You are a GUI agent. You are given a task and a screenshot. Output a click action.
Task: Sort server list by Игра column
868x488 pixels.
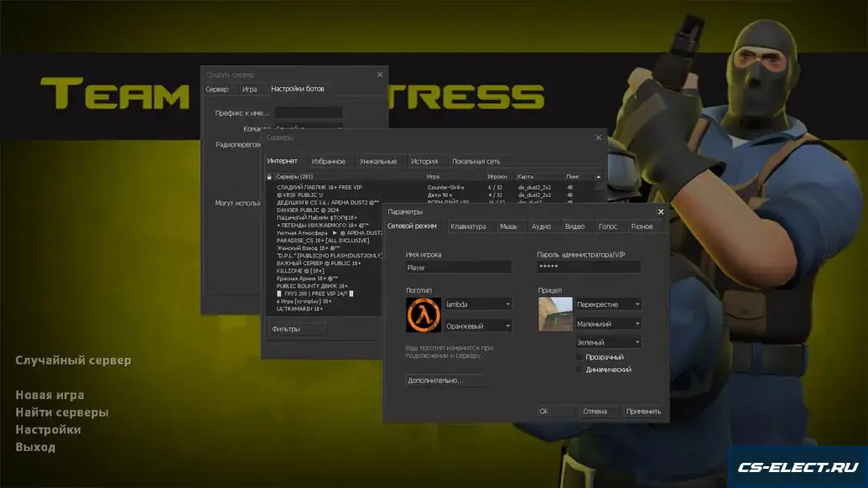(x=454, y=177)
